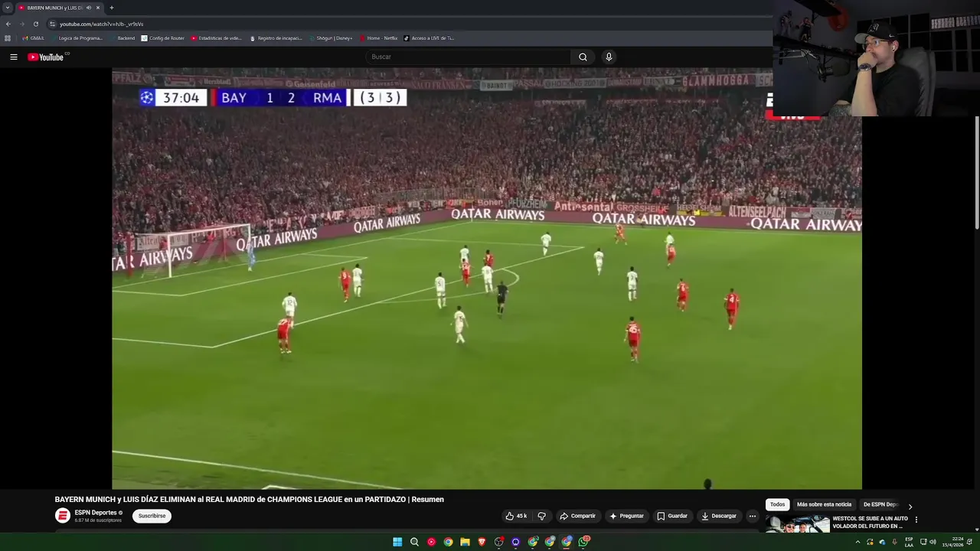The height and width of the screenshot is (551, 980).
Task: Start voice search with microphone icon
Action: click(x=609, y=57)
